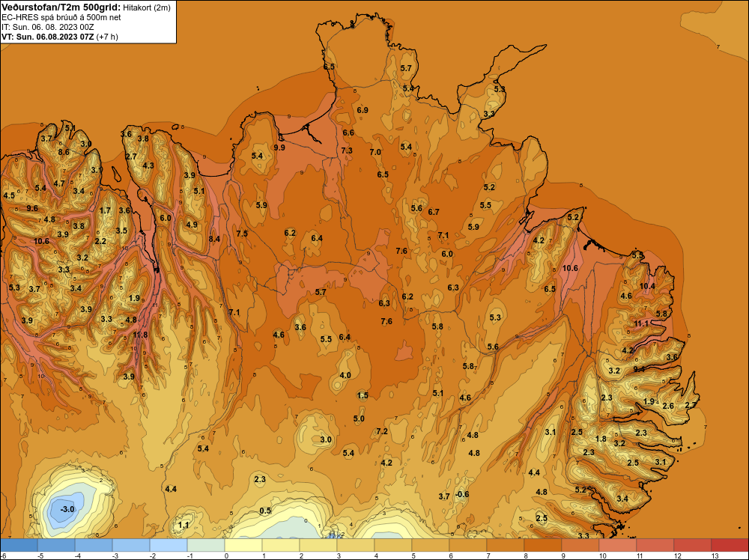Image resolution: width=749 pixels, height=560 pixels.
Task: Click the '-6' label on the legend scale
Action: tap(3, 556)
